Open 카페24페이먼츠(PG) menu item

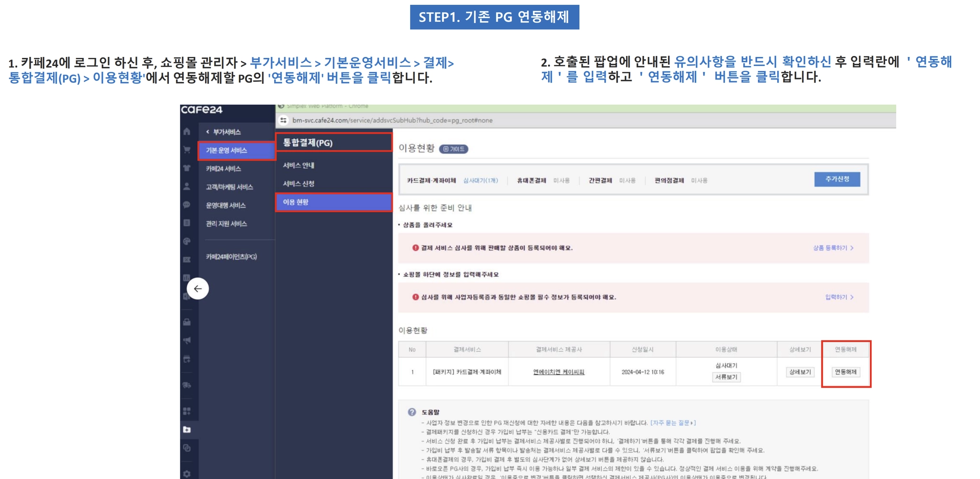click(x=232, y=256)
